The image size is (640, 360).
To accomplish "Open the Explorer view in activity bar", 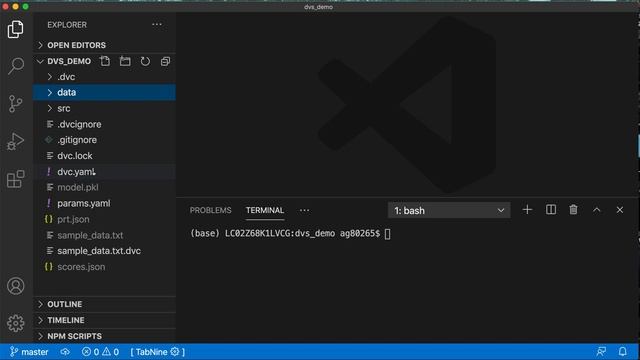I will click(16, 29).
